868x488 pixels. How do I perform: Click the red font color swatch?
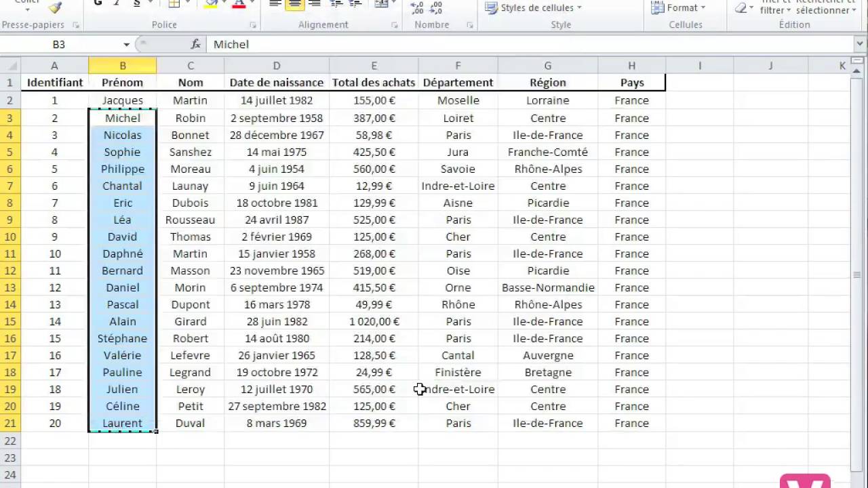coord(239,4)
